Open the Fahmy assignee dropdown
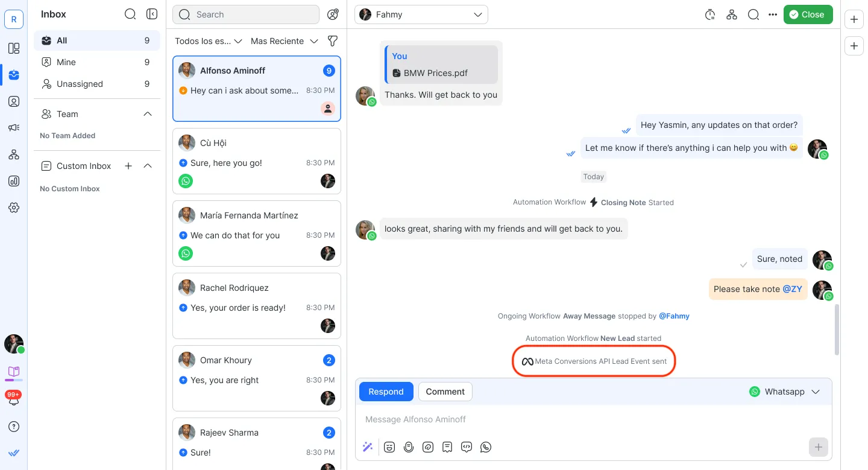 (x=421, y=14)
